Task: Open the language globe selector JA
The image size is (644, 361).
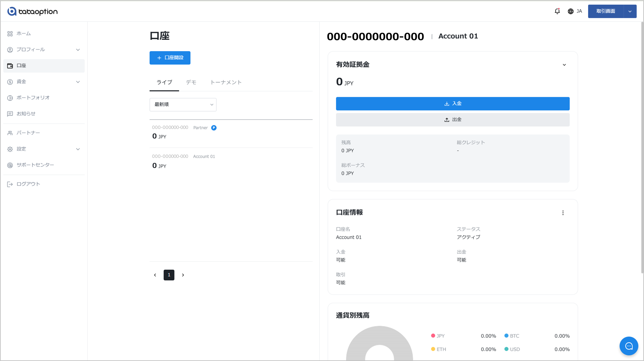Action: click(x=575, y=11)
